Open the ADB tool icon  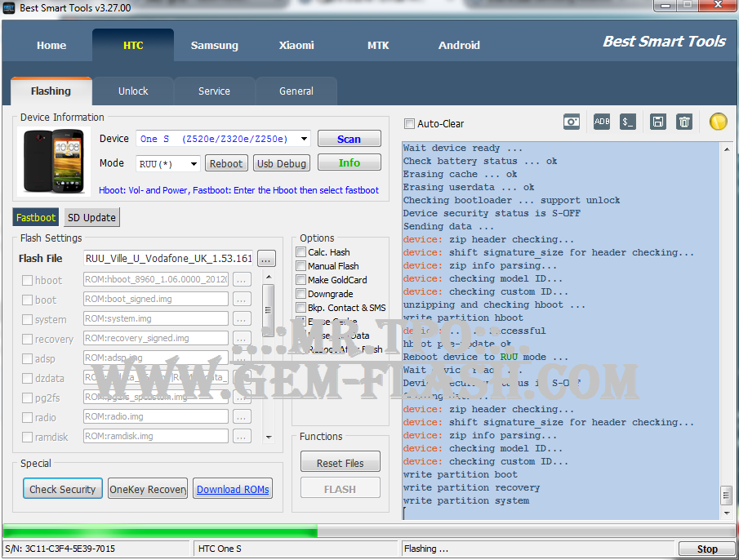[601, 122]
